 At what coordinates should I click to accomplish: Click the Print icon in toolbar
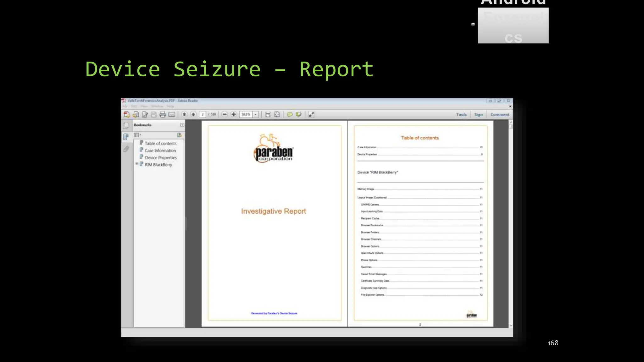[x=163, y=114]
